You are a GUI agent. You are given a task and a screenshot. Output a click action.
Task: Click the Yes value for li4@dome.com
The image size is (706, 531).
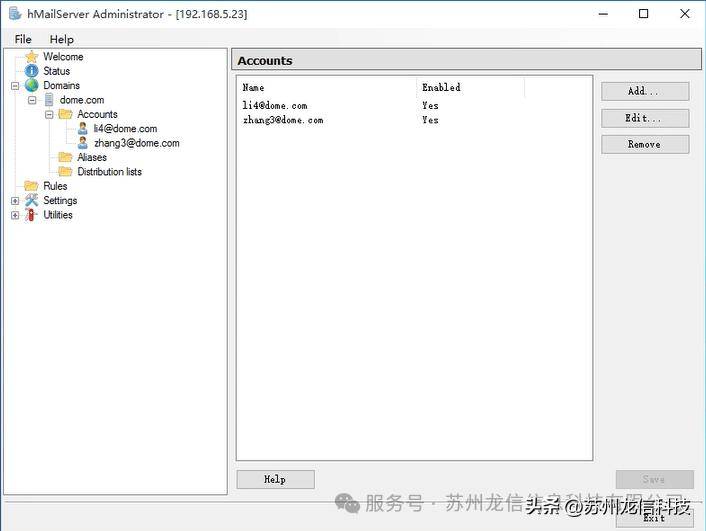430,106
